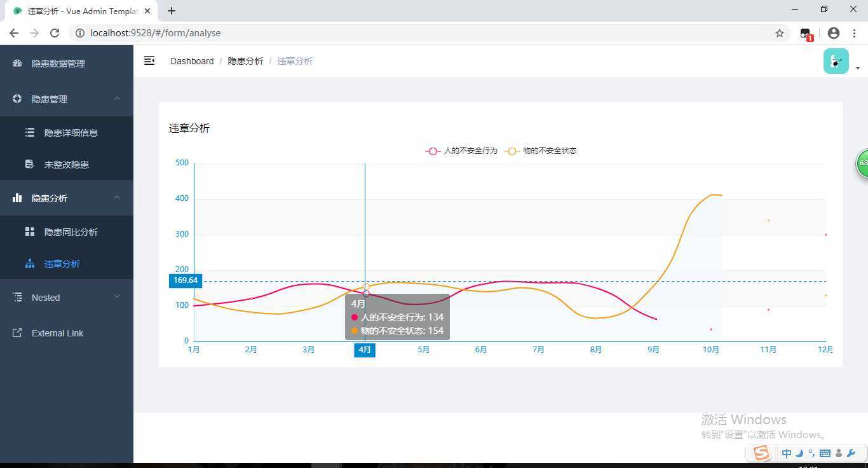Click the 10月 x-axis label
The image size is (868, 468).
pos(711,350)
